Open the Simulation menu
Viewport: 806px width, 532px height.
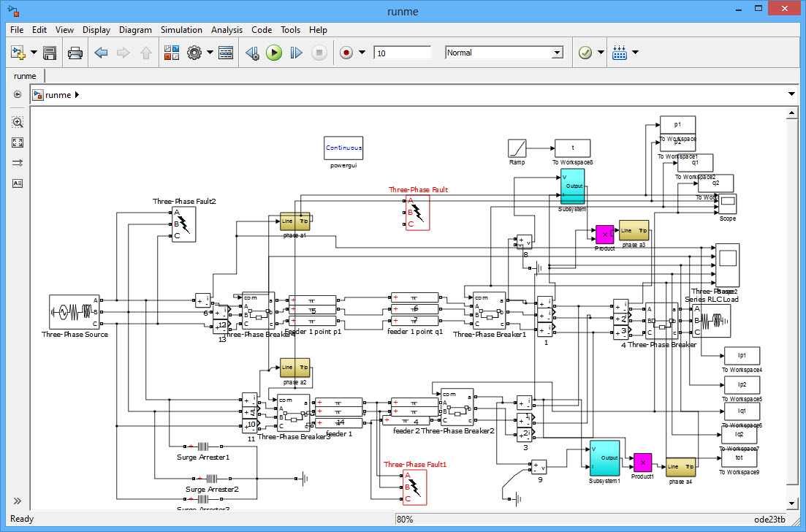tap(181, 30)
